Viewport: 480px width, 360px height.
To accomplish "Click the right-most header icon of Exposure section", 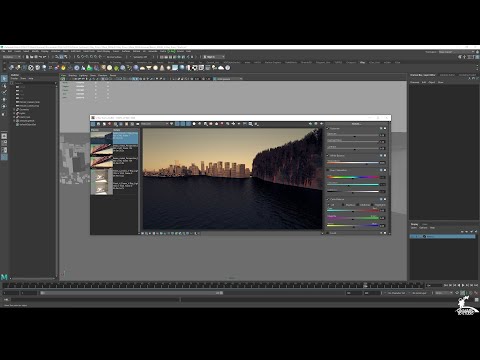I will (385, 128).
